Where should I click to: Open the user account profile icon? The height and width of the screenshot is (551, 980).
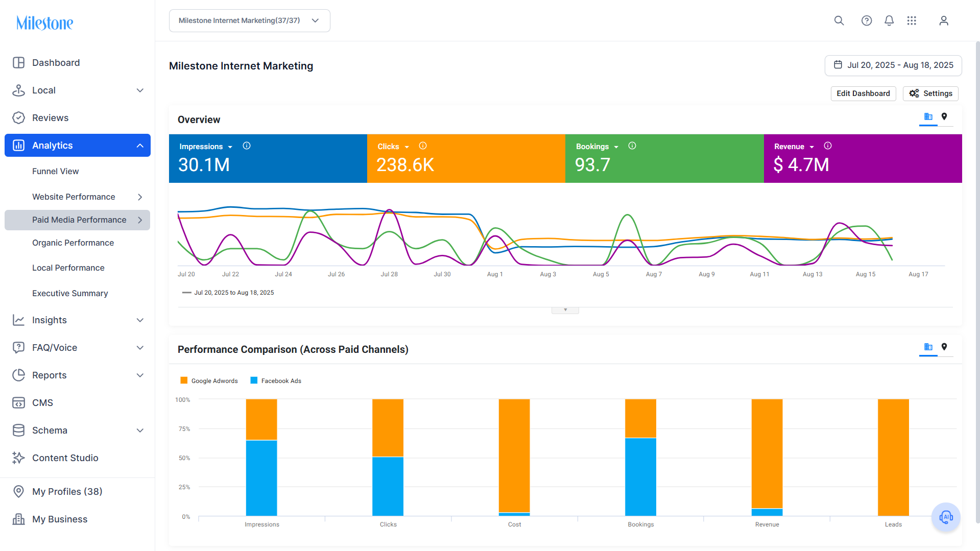(x=943, y=20)
